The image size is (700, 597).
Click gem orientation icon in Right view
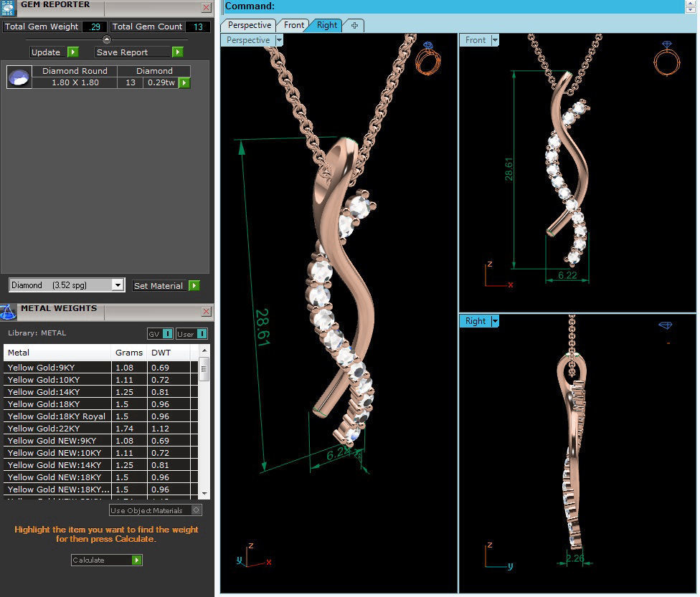[665, 325]
